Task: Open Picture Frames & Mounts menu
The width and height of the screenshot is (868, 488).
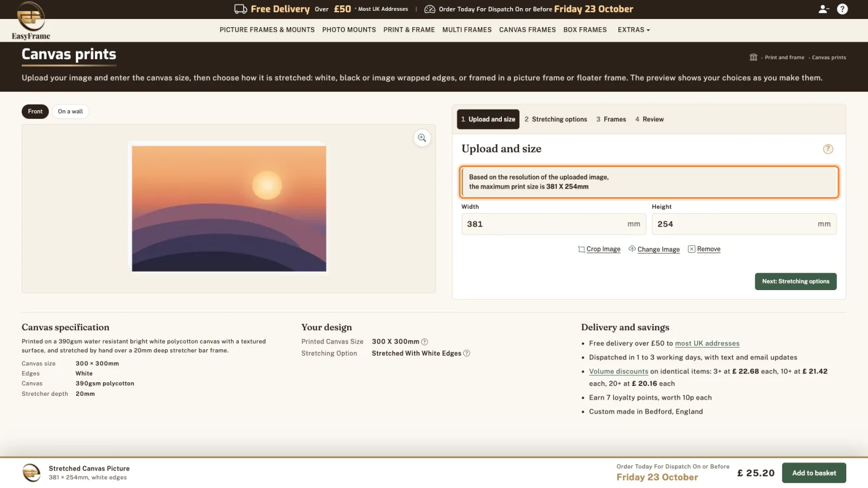Action: [267, 30]
